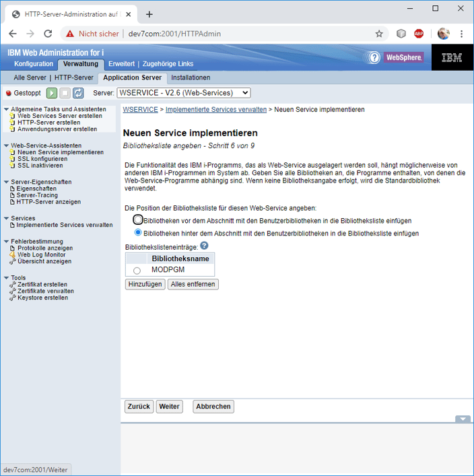The height and width of the screenshot is (476, 474).
Task: Switch to HTTP-Server tab
Action: pos(74,77)
